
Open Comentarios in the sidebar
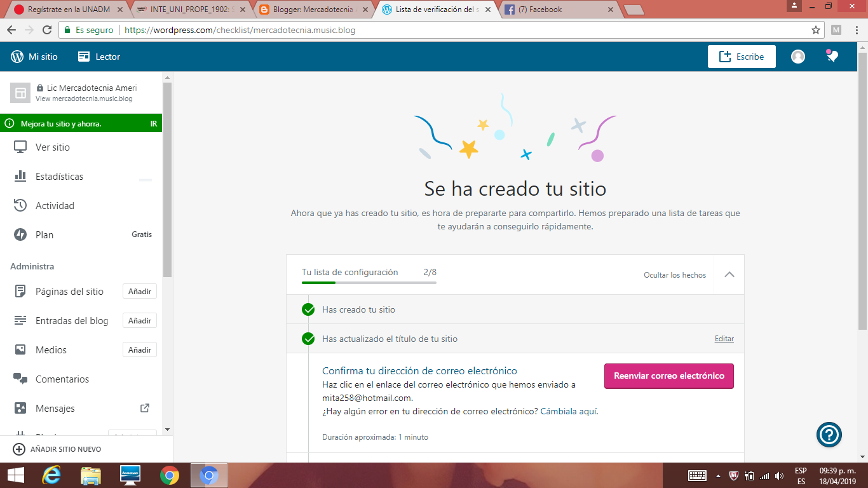(62, 379)
